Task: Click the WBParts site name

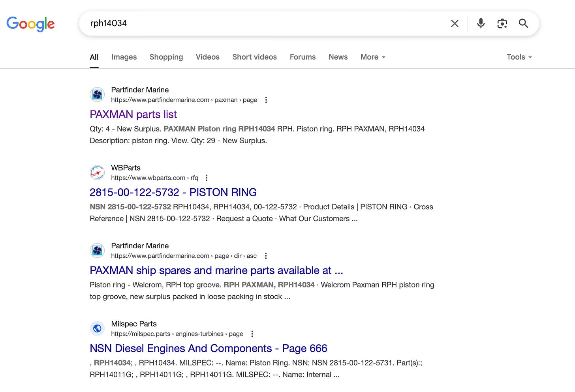Action: coord(126,168)
